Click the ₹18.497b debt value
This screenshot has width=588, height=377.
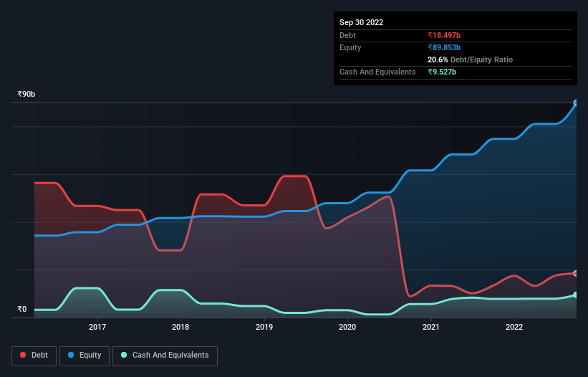click(x=444, y=35)
